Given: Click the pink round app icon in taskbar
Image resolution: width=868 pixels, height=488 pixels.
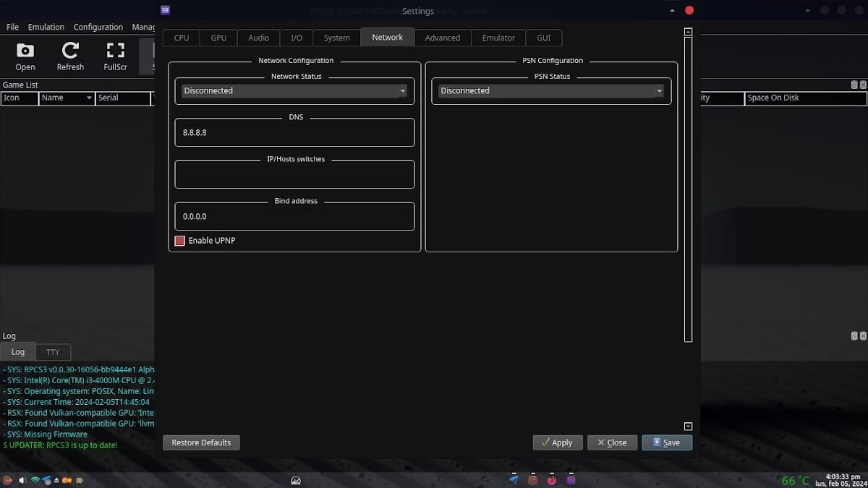Looking at the screenshot, I should pos(552,479).
